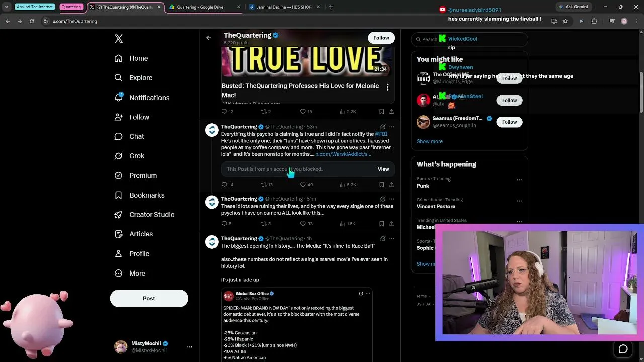Open options for the Melonie Mac video card
The width and height of the screenshot is (644, 362).
pos(387,87)
